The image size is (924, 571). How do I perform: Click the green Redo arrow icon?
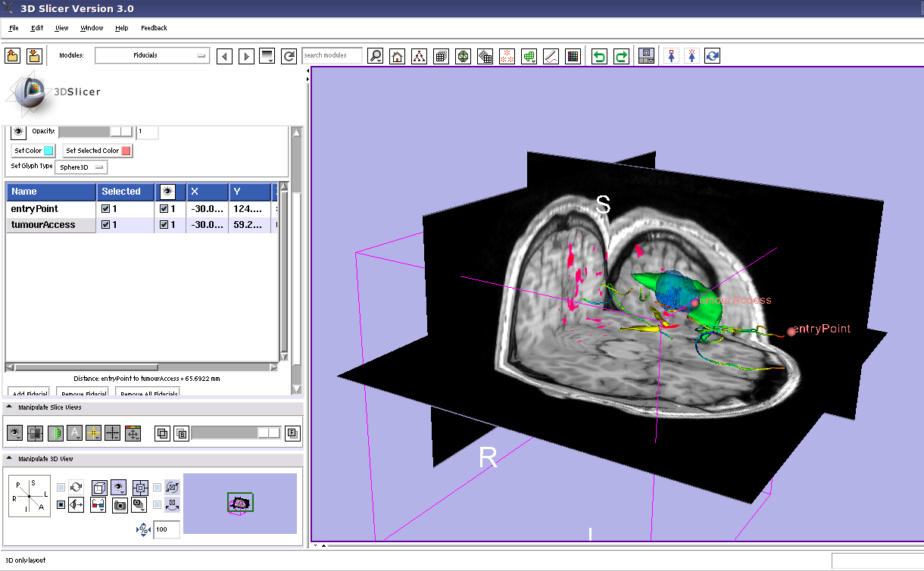pos(621,56)
